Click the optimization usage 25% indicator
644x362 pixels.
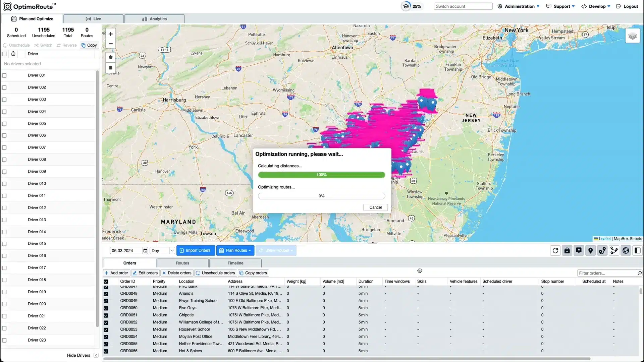(412, 6)
